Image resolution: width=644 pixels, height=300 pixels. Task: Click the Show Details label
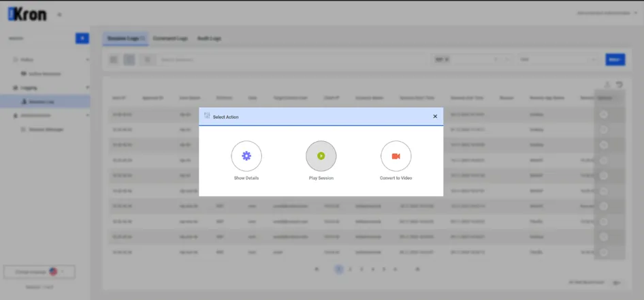246,178
